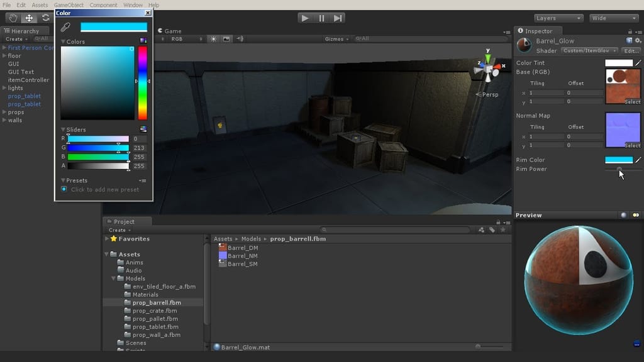Open the Custom/ItemGlow shader dropdown
This screenshot has height=362, width=644.
click(x=589, y=51)
